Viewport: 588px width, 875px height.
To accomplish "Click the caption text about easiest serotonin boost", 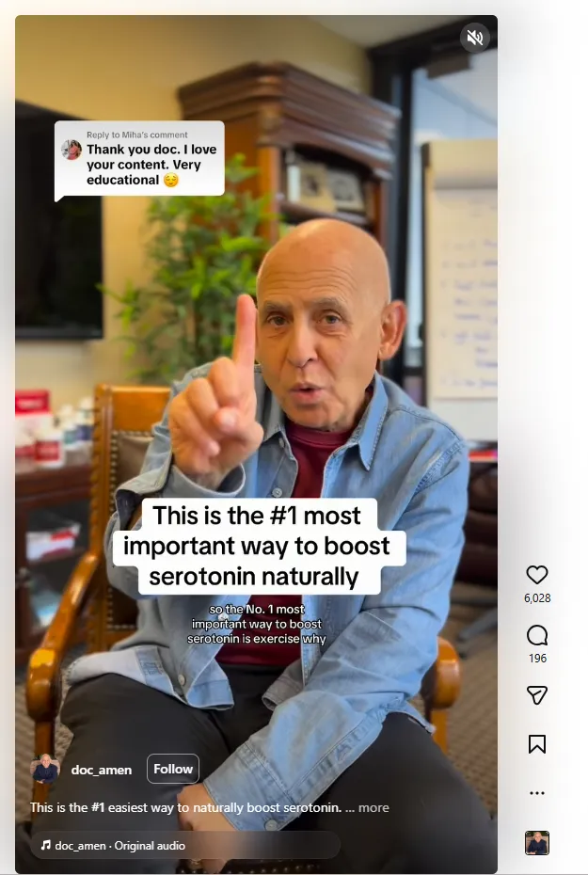I will coord(185,807).
